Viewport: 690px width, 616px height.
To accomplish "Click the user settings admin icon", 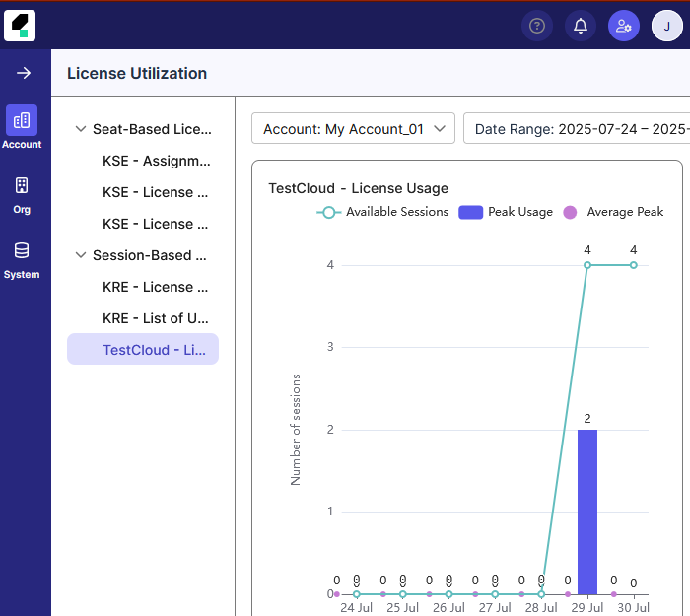I will pyautogui.click(x=624, y=26).
